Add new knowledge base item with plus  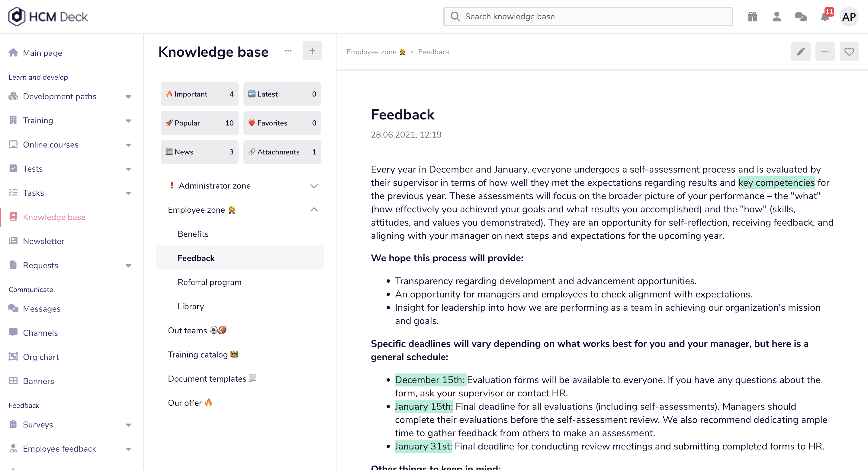pyautogui.click(x=312, y=51)
